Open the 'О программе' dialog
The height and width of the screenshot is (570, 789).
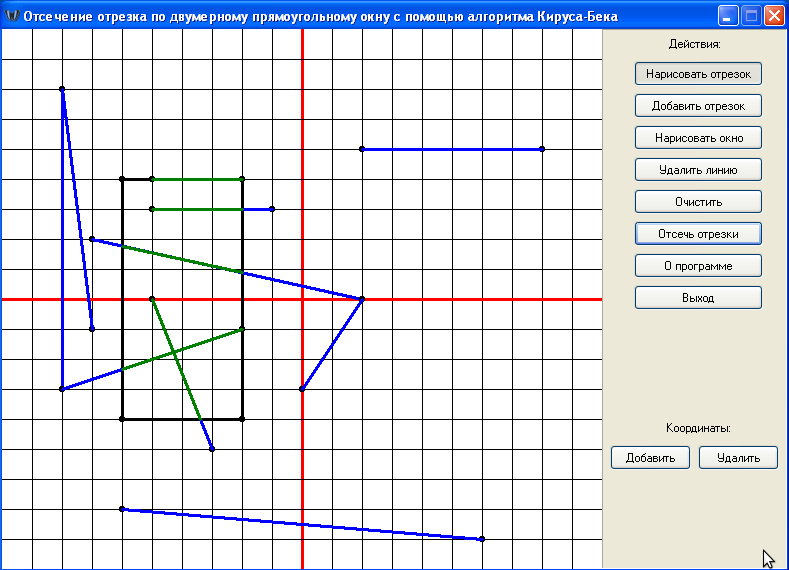(x=698, y=266)
